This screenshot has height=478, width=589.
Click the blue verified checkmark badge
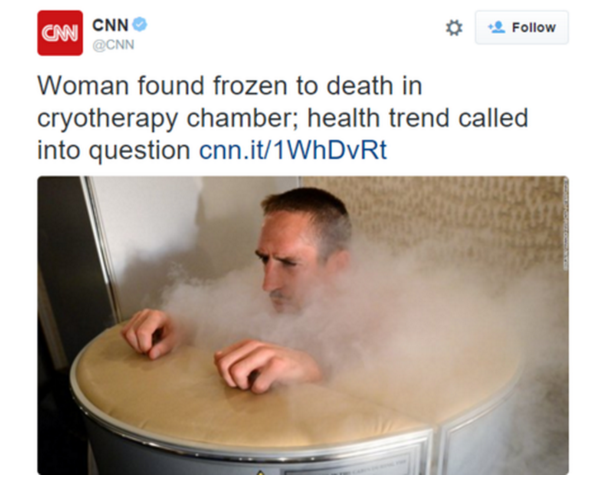coord(140,24)
